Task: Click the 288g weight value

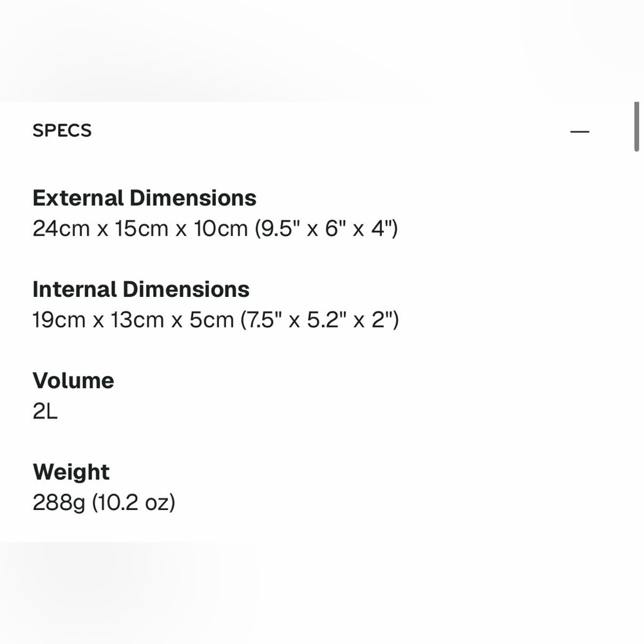Action: click(x=59, y=502)
